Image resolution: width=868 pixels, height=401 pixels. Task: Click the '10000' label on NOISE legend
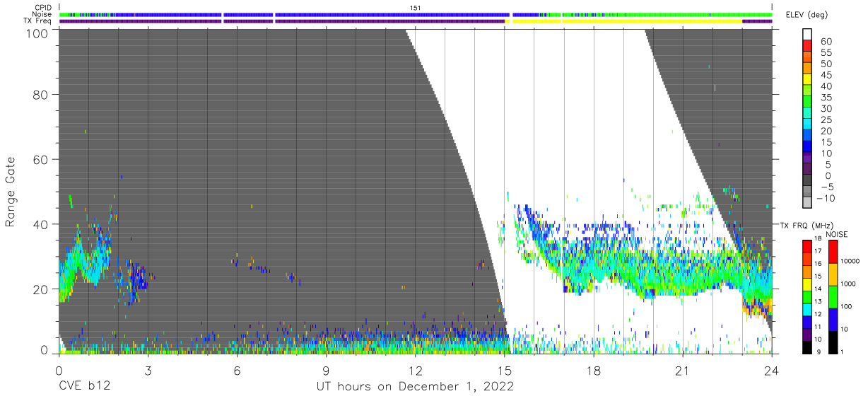(x=849, y=262)
